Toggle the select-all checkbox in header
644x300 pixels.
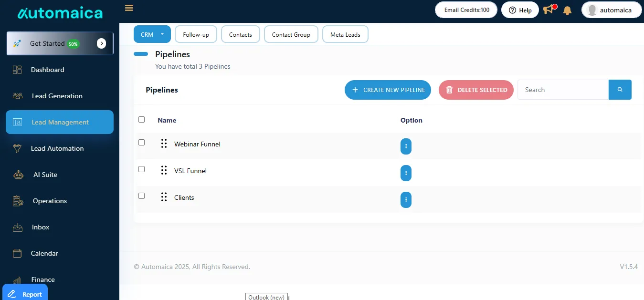141,119
